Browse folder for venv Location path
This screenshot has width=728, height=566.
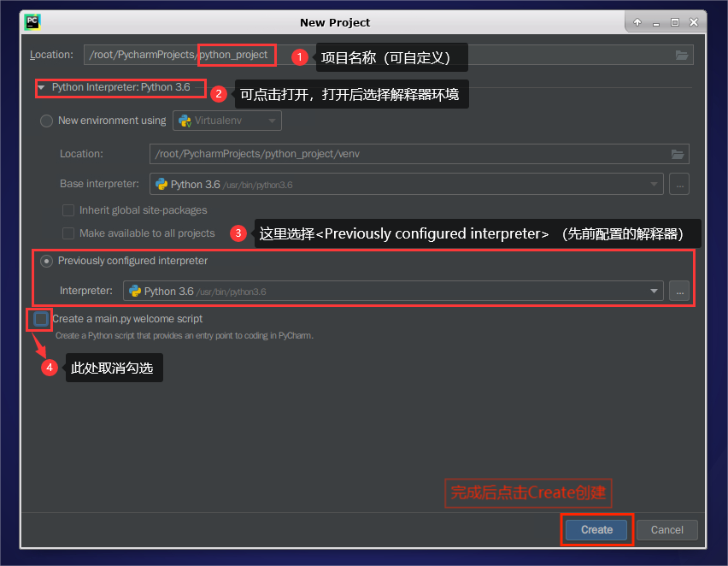click(x=678, y=154)
